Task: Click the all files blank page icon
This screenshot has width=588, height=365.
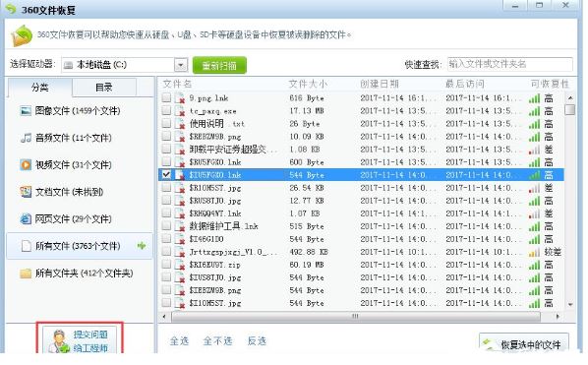Action: (26, 246)
